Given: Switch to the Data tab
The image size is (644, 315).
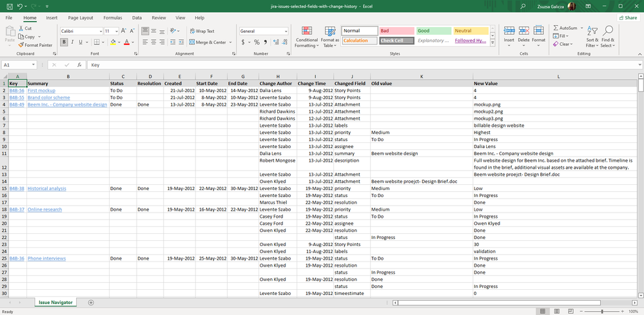Looking at the screenshot, I should pyautogui.click(x=137, y=18).
